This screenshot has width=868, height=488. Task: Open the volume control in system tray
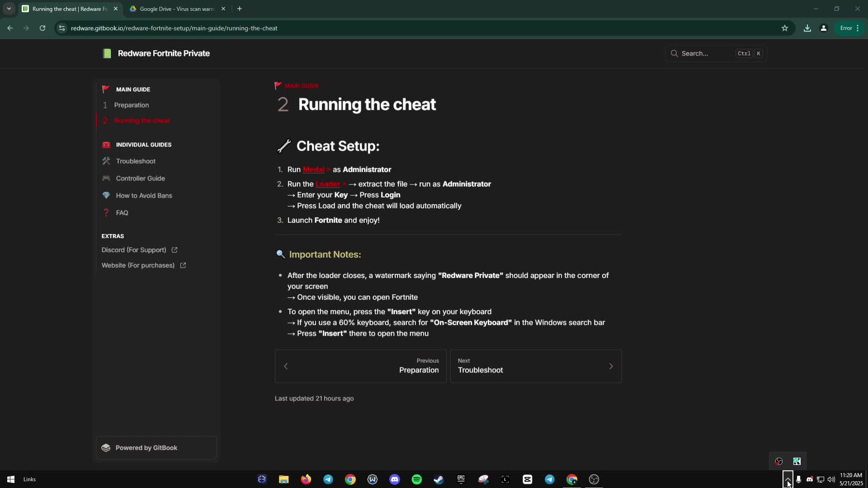(831, 480)
